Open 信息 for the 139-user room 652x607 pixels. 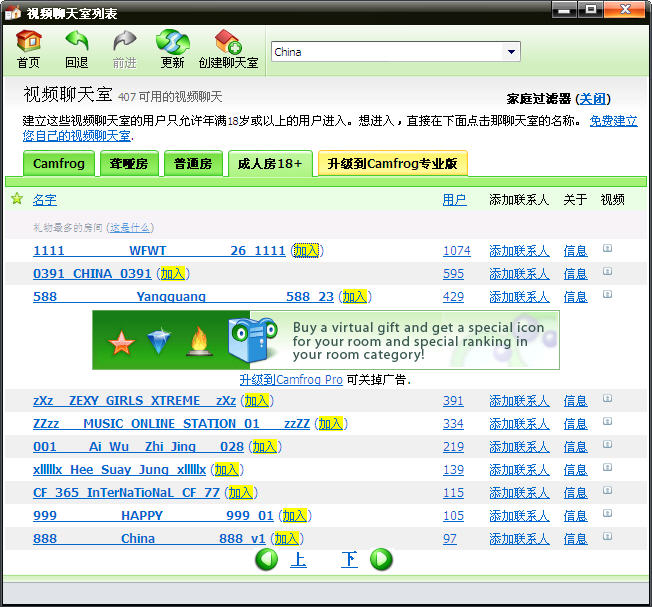pos(575,470)
